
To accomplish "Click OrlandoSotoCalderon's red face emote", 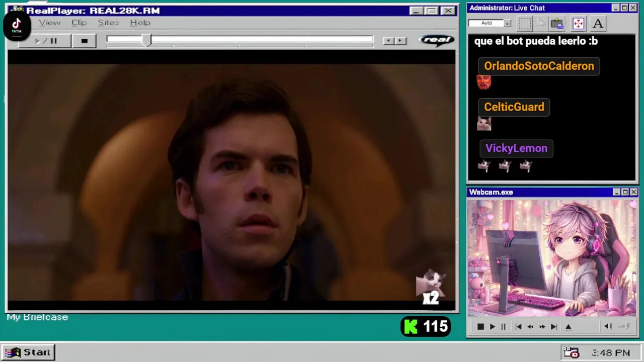I will coord(484,82).
